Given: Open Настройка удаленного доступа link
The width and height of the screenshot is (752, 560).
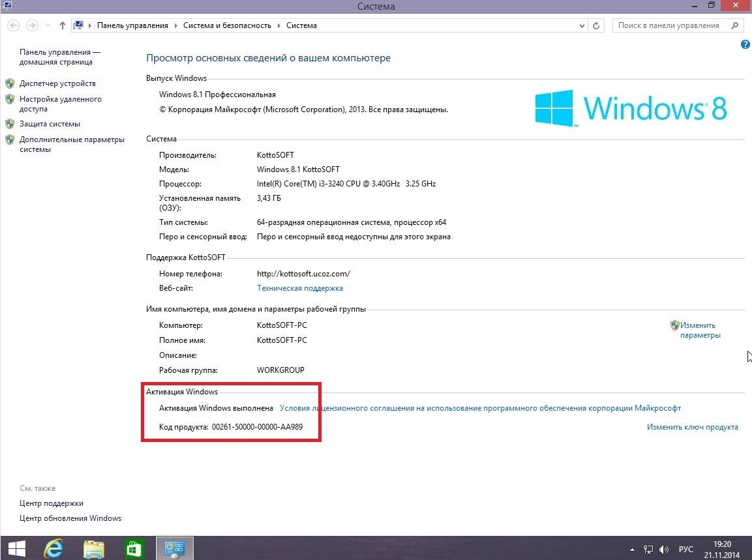Looking at the screenshot, I should pyautogui.click(x=61, y=104).
